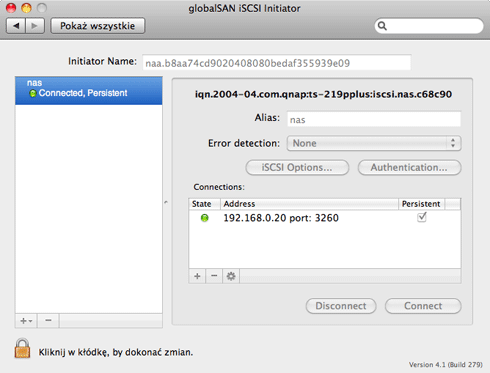Focus the toolbar search field
The height and width of the screenshot is (373, 490).
429,26
